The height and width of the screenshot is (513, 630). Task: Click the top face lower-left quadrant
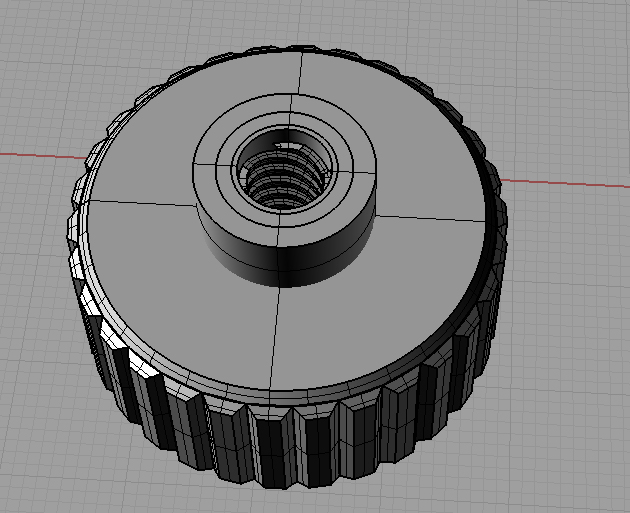pyautogui.click(x=180, y=290)
